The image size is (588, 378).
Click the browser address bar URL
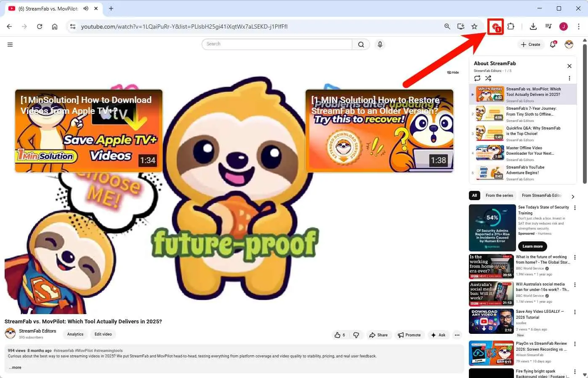[184, 26]
